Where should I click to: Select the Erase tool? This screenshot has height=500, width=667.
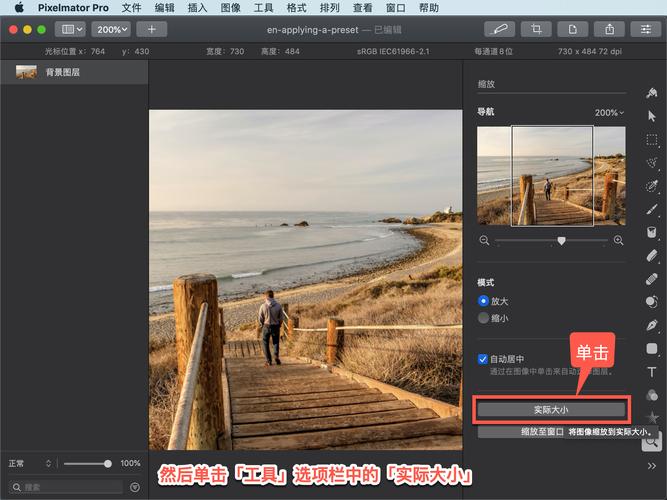coord(652,255)
